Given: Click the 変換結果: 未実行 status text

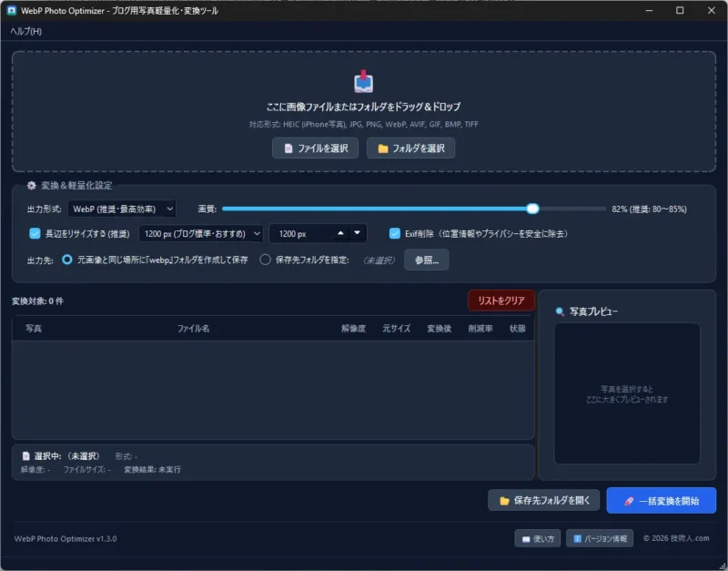Looking at the screenshot, I should 152,470.
